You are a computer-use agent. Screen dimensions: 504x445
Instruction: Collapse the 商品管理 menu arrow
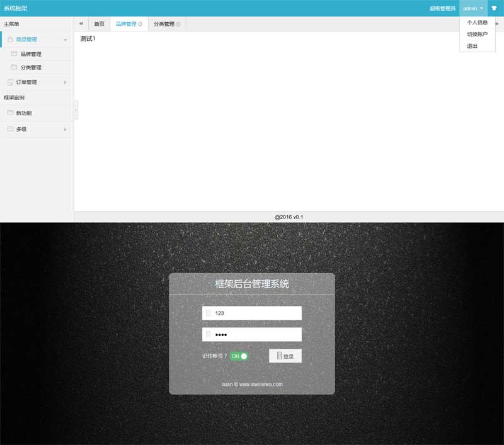[x=65, y=40]
